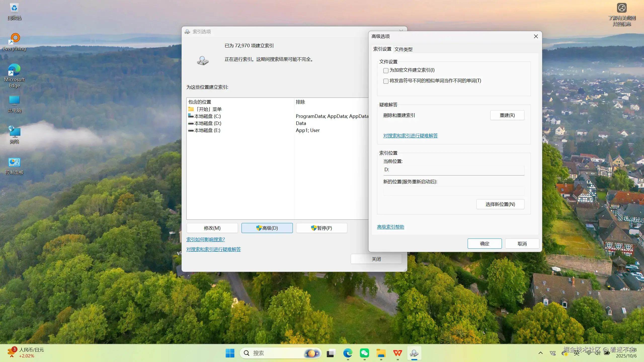Viewport: 644px width, 362px height.
Task: Open the Control Panel desktop icon
Action: click(14, 166)
